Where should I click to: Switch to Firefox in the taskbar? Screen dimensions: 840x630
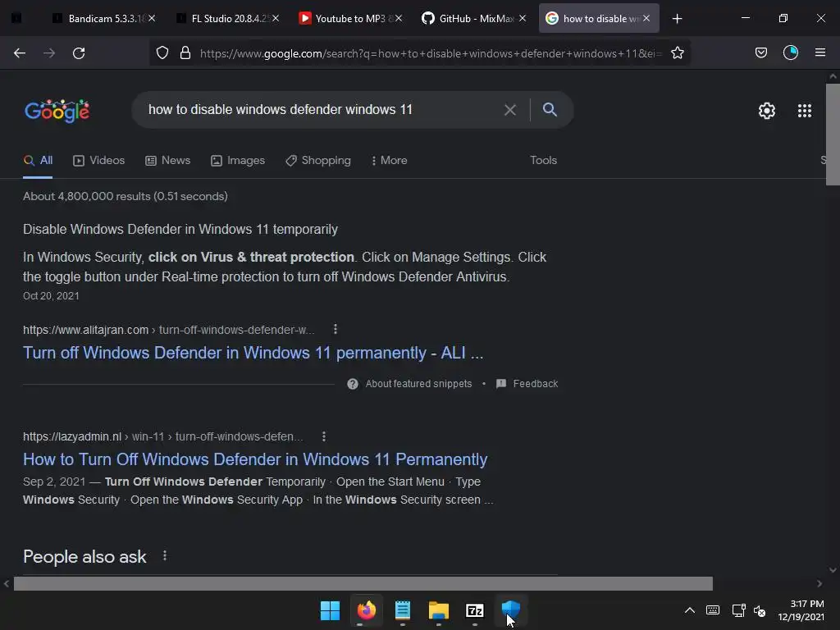pyautogui.click(x=367, y=610)
